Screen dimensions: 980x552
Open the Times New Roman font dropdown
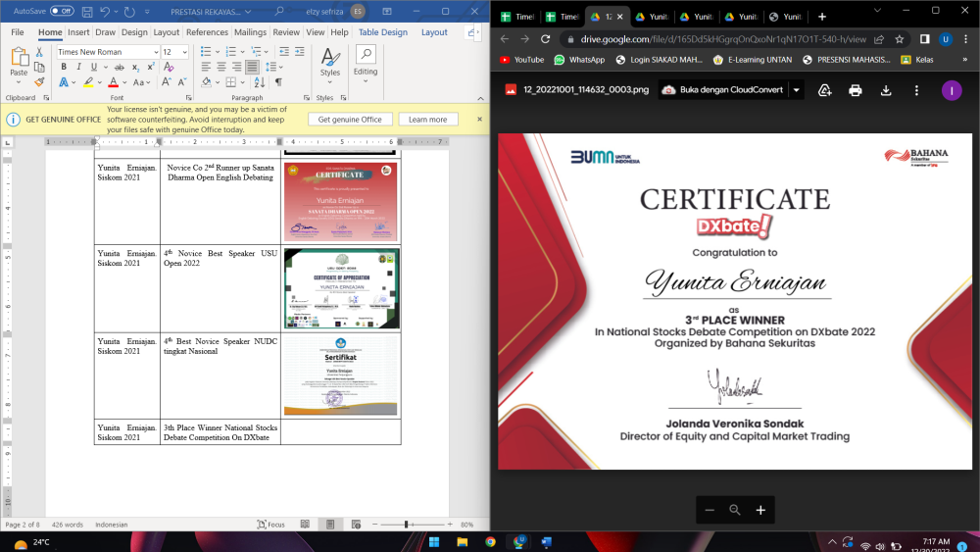(x=156, y=52)
